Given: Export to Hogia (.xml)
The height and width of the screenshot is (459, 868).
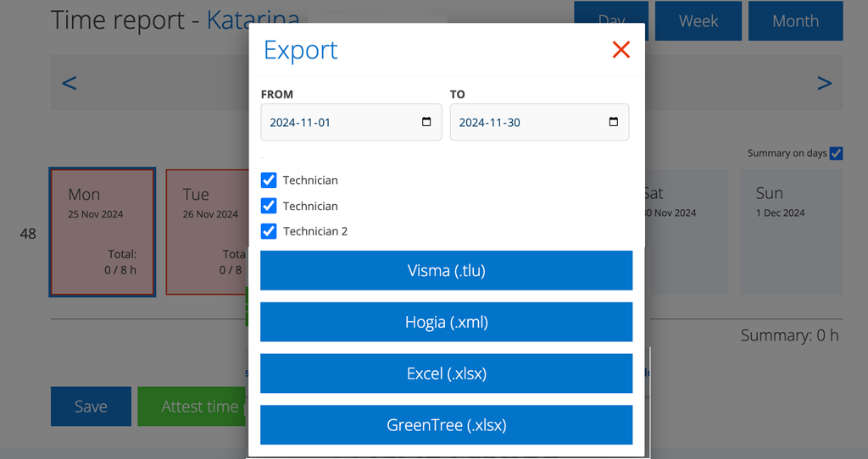Looking at the screenshot, I should [446, 322].
